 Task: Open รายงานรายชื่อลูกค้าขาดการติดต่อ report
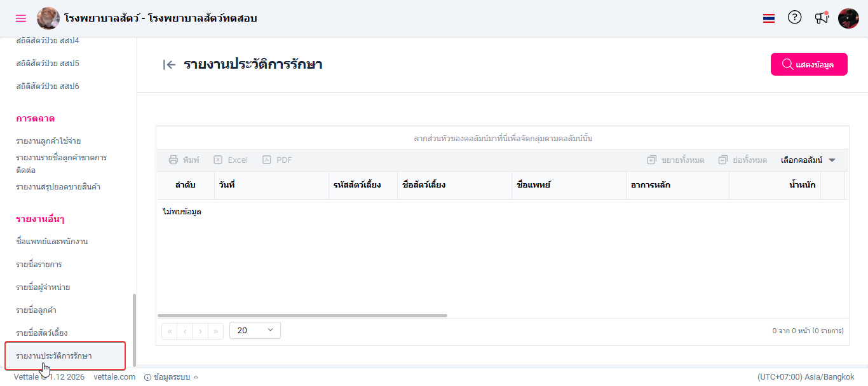click(62, 164)
